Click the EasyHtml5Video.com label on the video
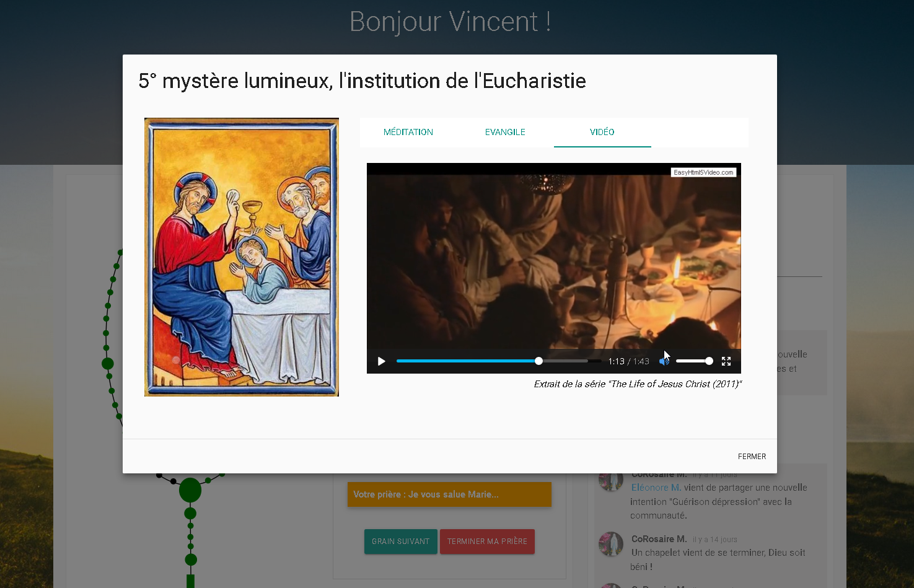The width and height of the screenshot is (914, 588). tap(703, 172)
